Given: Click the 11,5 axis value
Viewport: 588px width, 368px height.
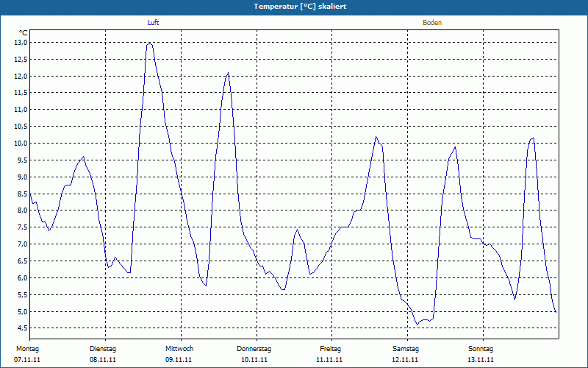Looking at the screenshot, I should [x=21, y=93].
